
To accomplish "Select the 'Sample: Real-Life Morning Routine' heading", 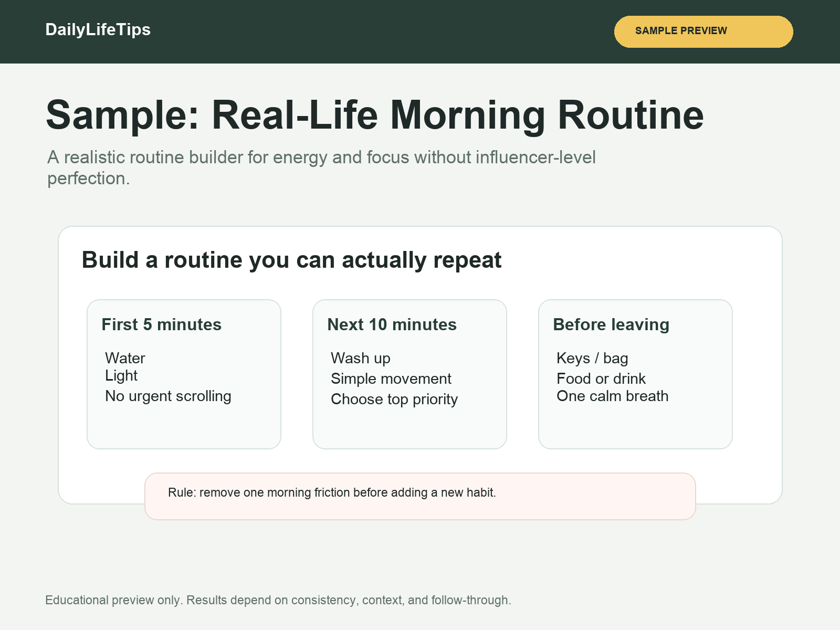I will click(375, 115).
